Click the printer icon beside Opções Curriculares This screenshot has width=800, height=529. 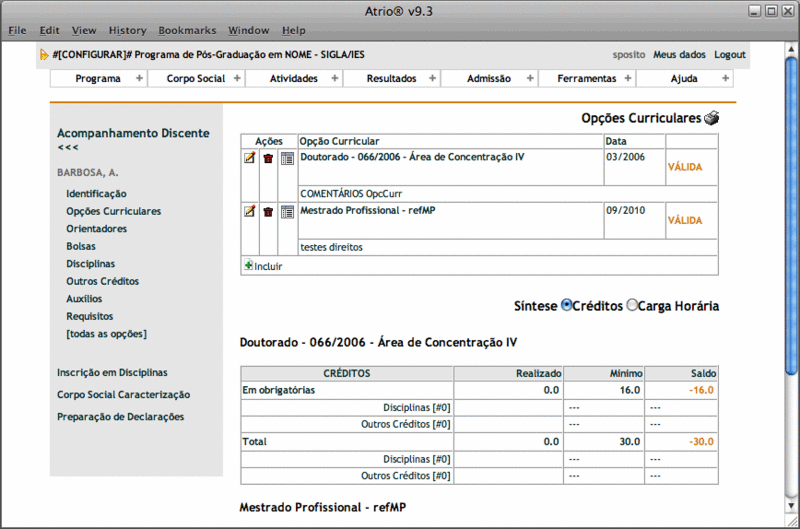tap(711, 118)
